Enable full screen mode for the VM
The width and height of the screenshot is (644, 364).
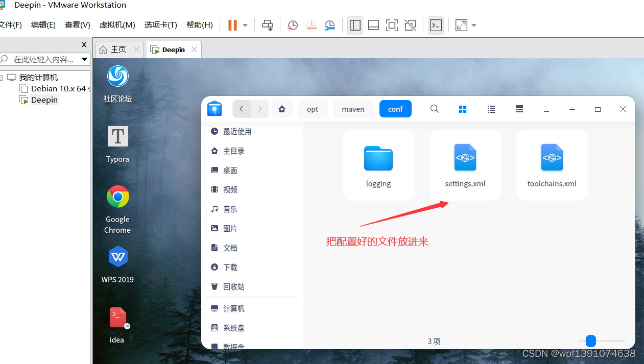(392, 25)
